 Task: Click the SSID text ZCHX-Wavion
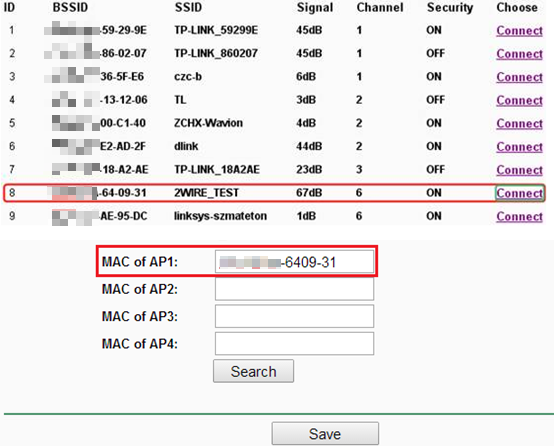tap(208, 123)
